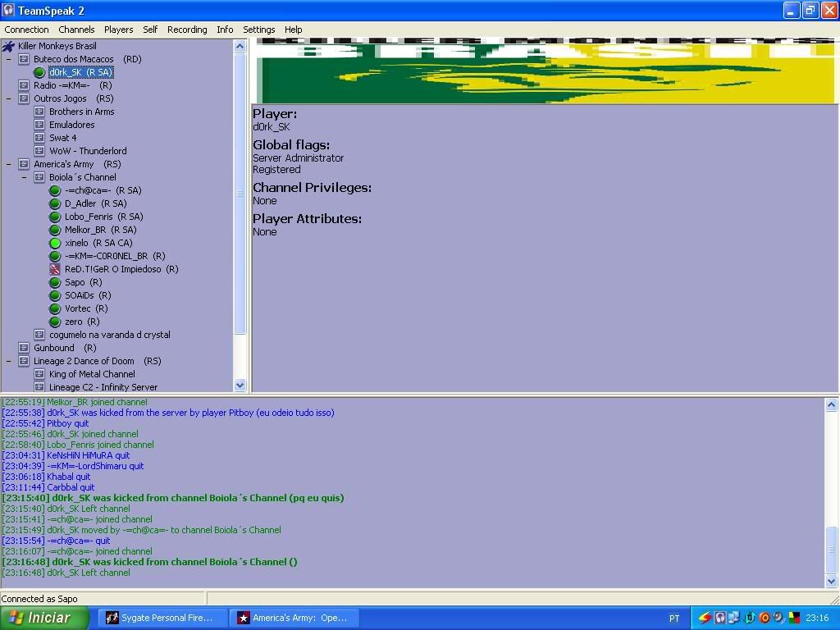Open the Info menu
The width and height of the screenshot is (840, 630).
point(225,30)
